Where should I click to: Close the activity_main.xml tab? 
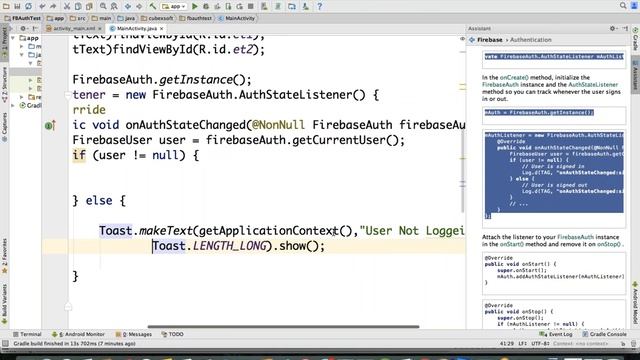(x=100, y=29)
